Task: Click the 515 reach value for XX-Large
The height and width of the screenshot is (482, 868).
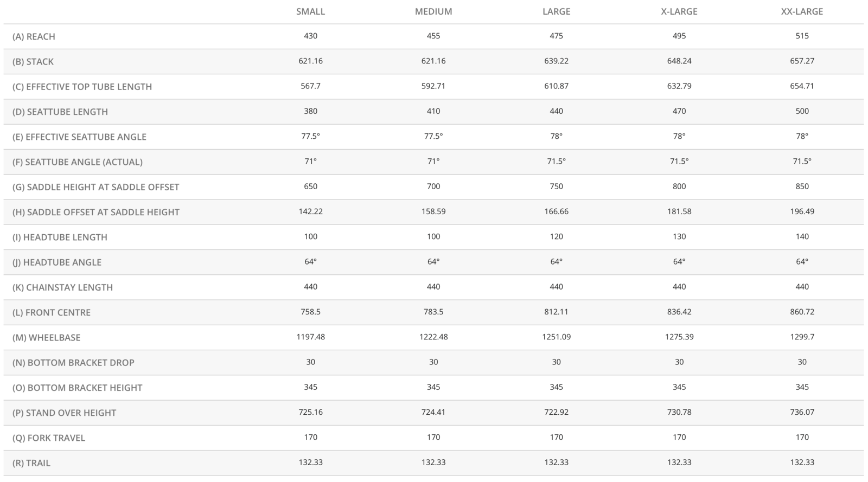Action: pos(802,36)
